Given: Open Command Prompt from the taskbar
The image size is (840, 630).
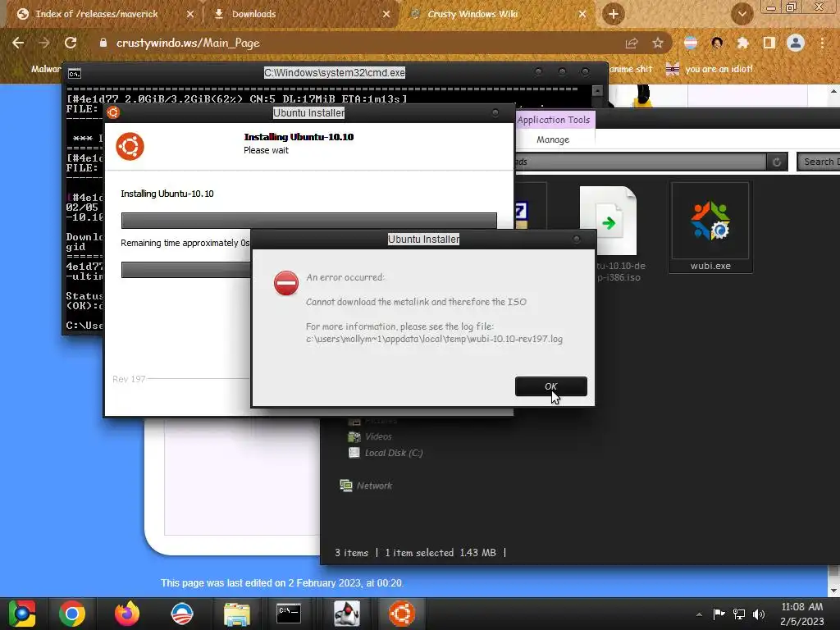Looking at the screenshot, I should click(x=289, y=614).
